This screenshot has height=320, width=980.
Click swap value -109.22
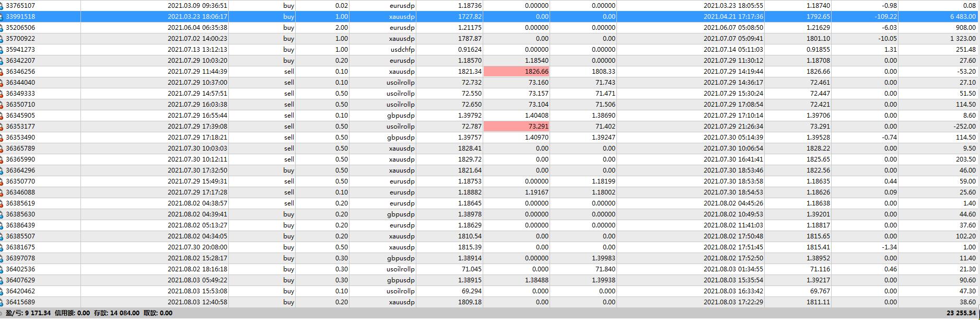click(x=886, y=17)
